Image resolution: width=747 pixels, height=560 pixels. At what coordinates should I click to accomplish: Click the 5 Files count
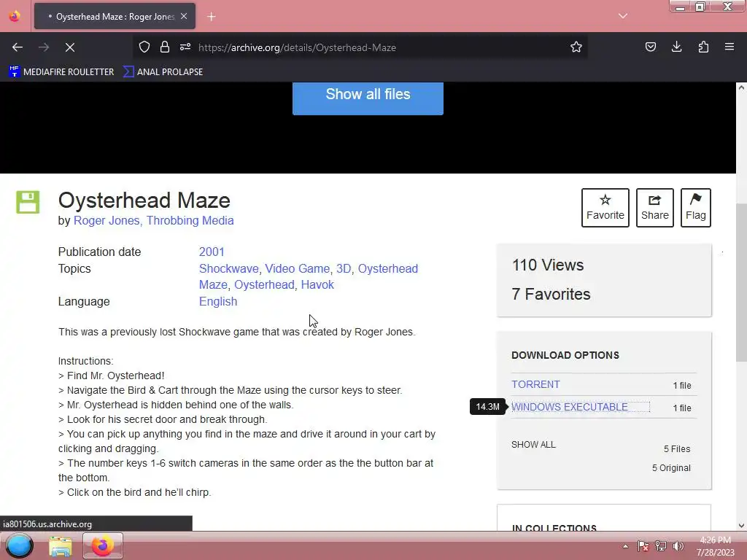[x=676, y=449]
